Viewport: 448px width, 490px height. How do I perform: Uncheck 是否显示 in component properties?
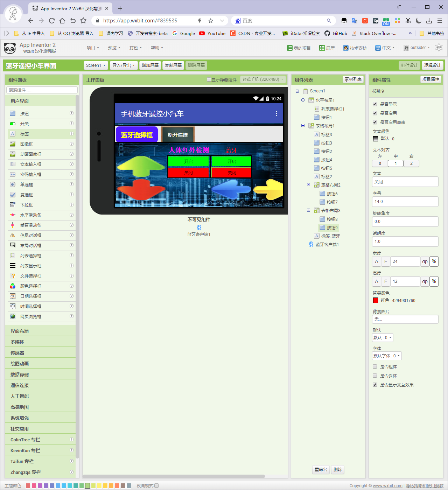pos(374,104)
